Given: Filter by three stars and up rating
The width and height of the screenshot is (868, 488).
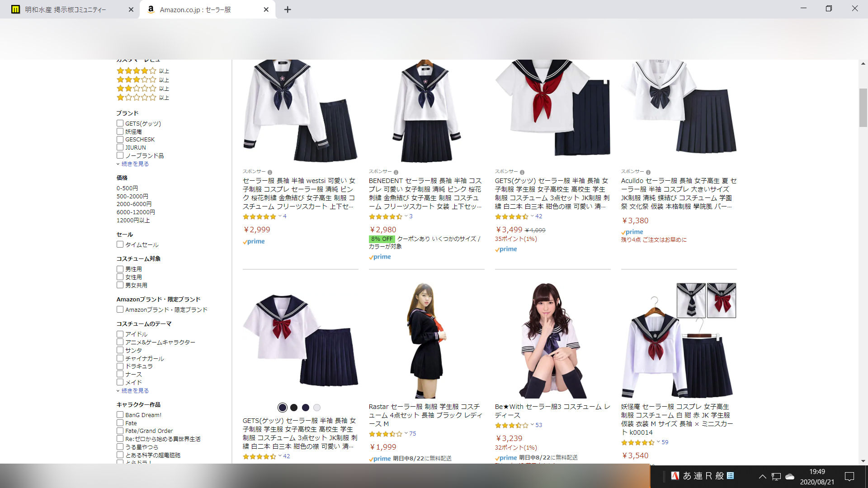Looking at the screenshot, I should click(x=142, y=80).
